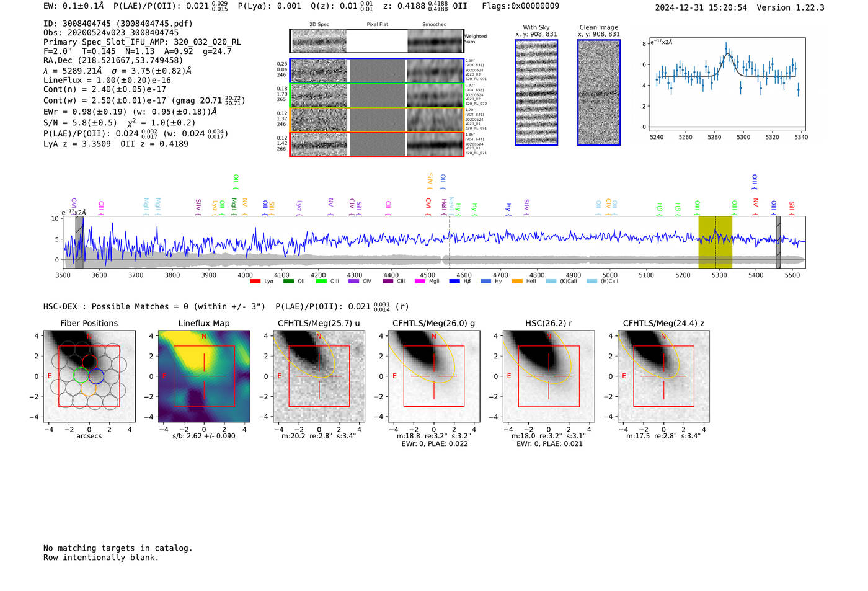The height and width of the screenshot is (591, 868).
Task: Click the 'No matching targets in catalog.' text
Action: click(x=118, y=548)
